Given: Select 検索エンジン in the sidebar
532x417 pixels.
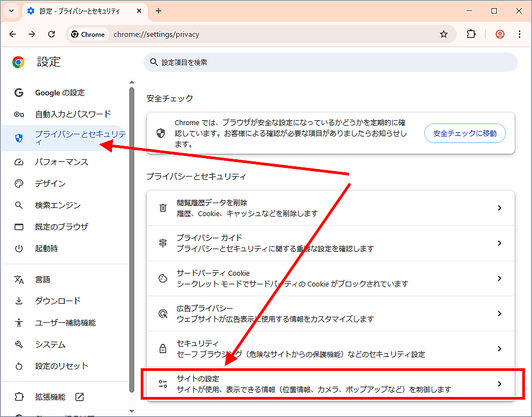Looking at the screenshot, I should (58, 205).
